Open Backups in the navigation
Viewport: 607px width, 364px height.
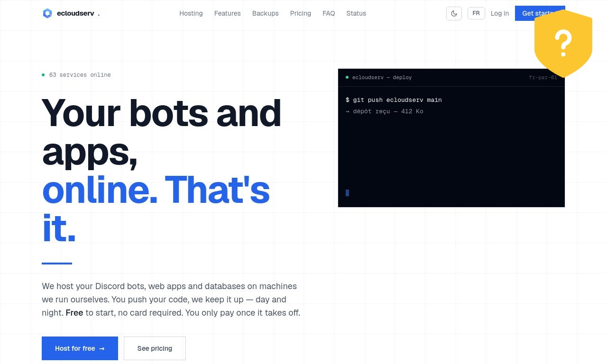[x=266, y=13]
